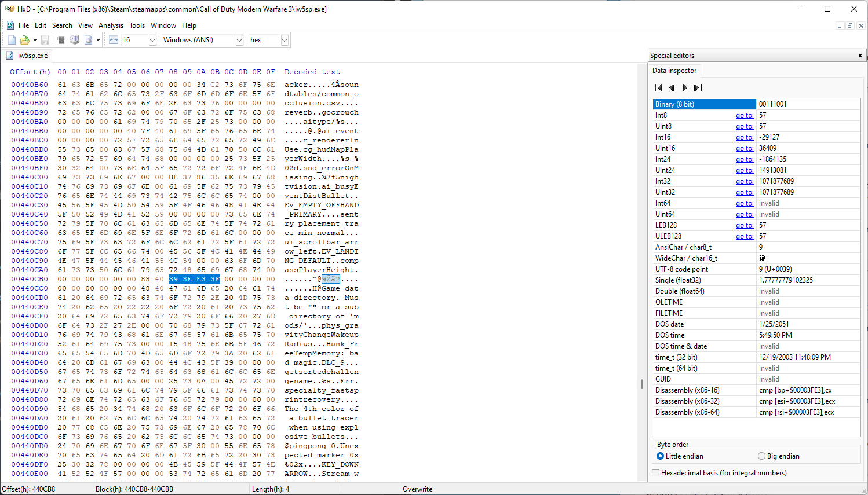Click 'go to:' link for Int16
Image resolution: width=868 pixels, height=495 pixels.
coord(745,137)
